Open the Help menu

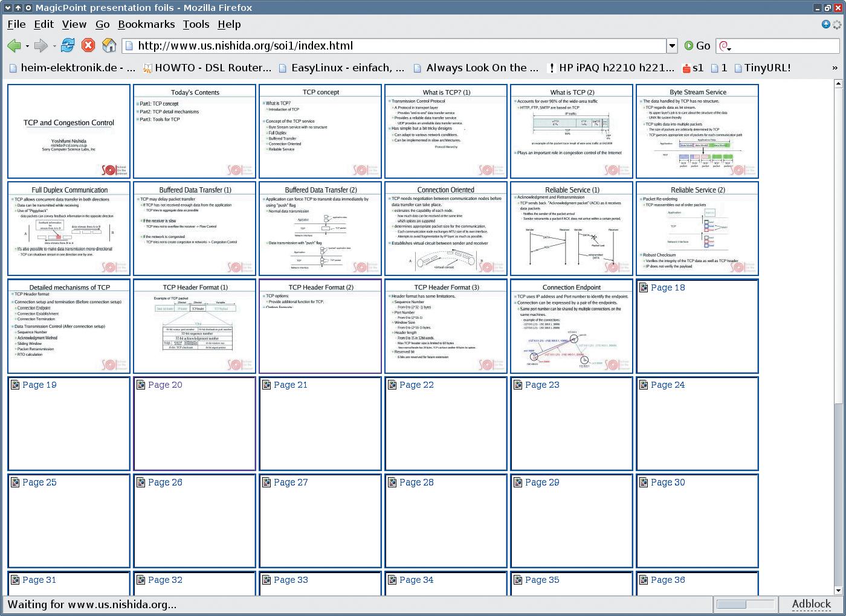pos(229,24)
